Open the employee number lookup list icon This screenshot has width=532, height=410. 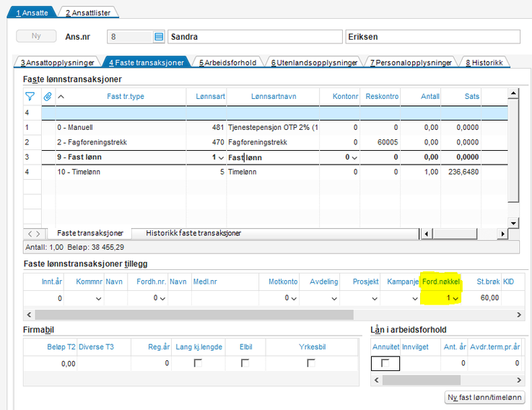[x=159, y=37]
